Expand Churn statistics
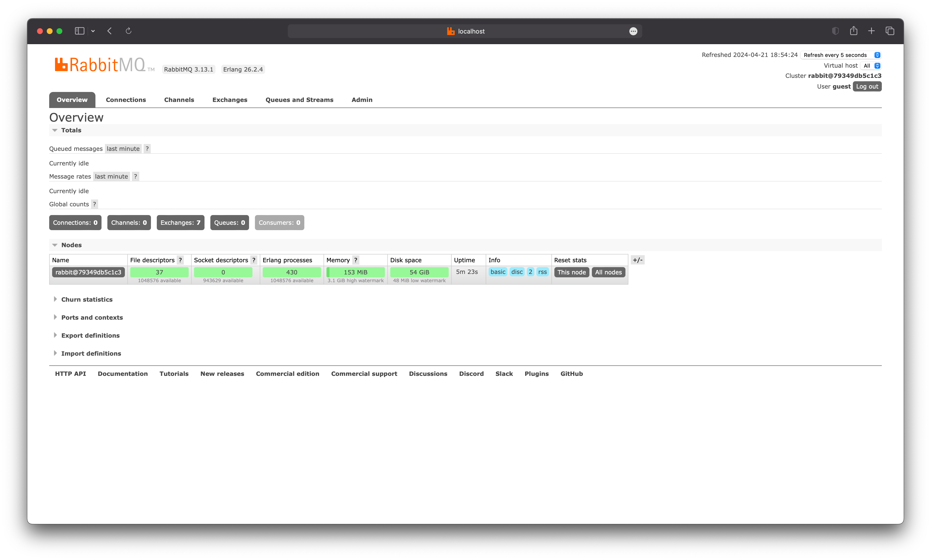931x560 pixels. point(86,299)
